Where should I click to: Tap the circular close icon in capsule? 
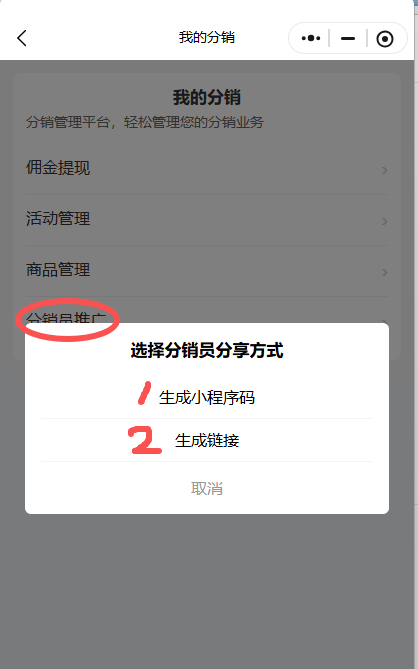385,39
